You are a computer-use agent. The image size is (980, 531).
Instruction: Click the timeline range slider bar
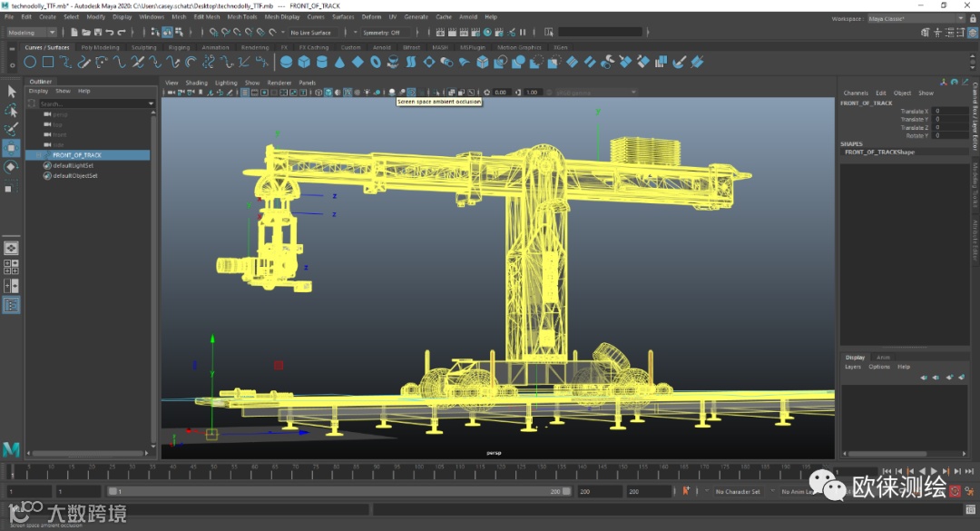click(336, 491)
